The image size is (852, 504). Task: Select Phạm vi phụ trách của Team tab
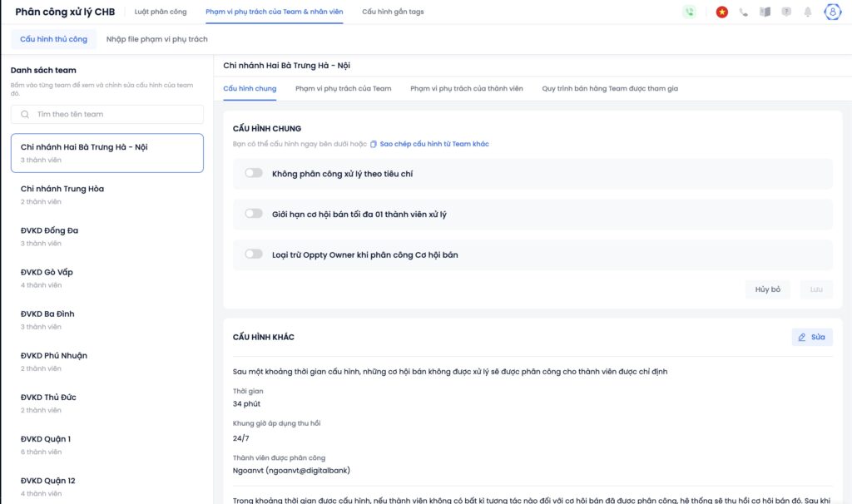pos(343,88)
